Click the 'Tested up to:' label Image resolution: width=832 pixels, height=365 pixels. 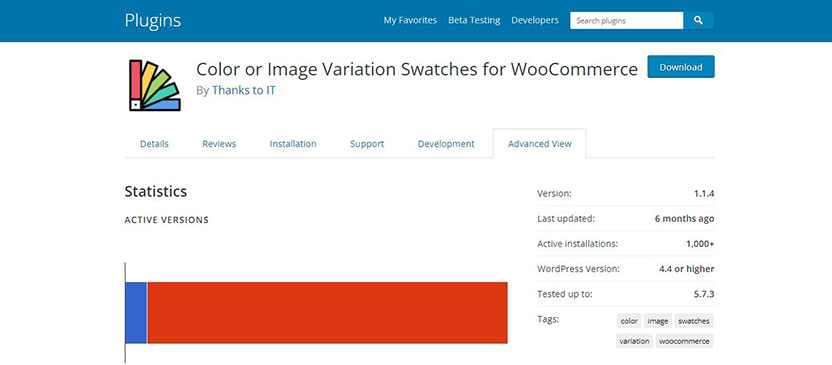point(565,294)
